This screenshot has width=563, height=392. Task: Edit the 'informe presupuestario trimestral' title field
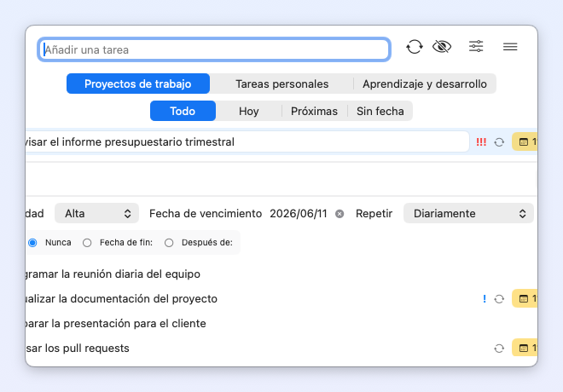point(247,141)
